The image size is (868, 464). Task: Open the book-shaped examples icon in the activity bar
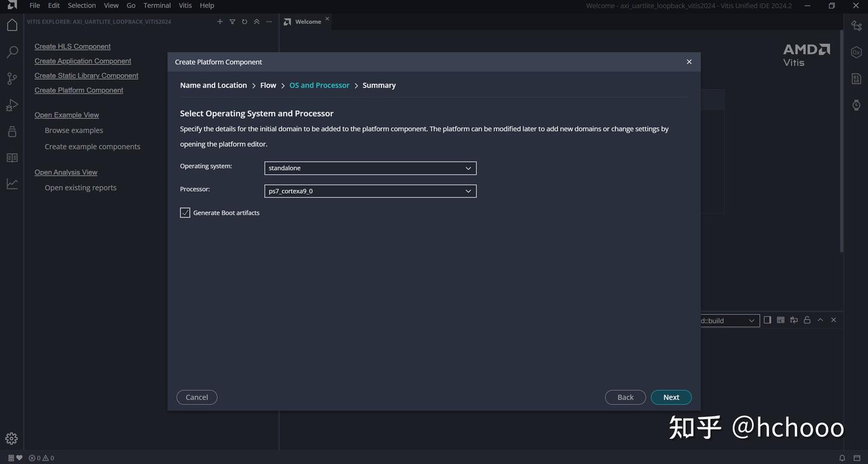coord(11,158)
